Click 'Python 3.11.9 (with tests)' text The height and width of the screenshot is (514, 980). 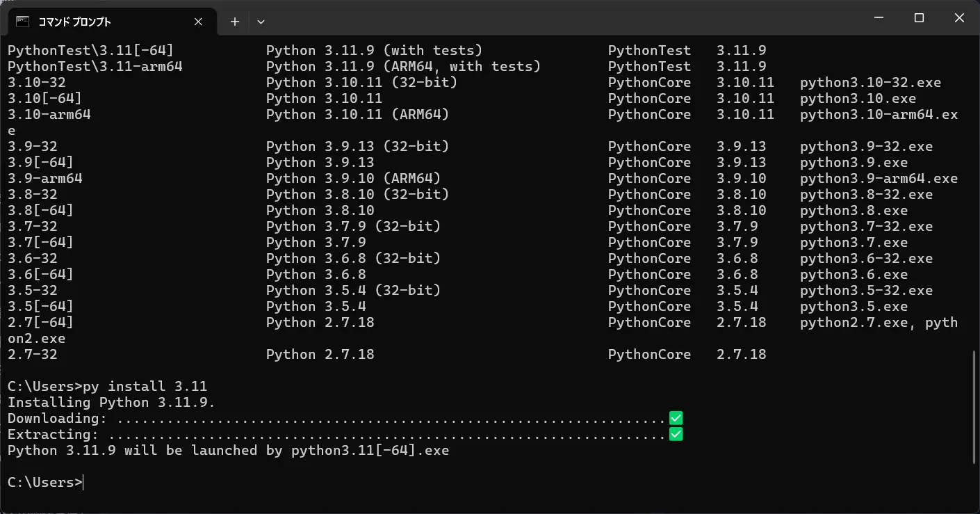374,50
